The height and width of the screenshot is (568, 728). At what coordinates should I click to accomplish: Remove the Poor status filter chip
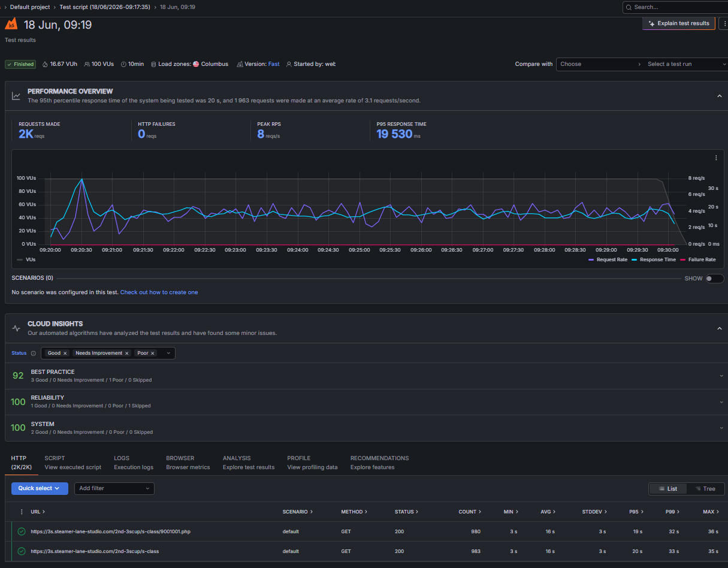click(153, 354)
